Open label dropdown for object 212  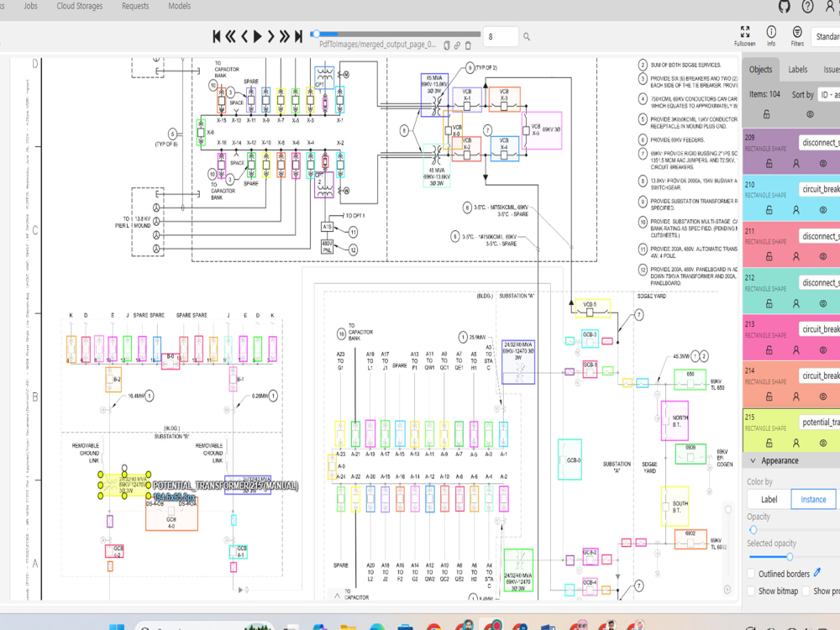pos(820,282)
